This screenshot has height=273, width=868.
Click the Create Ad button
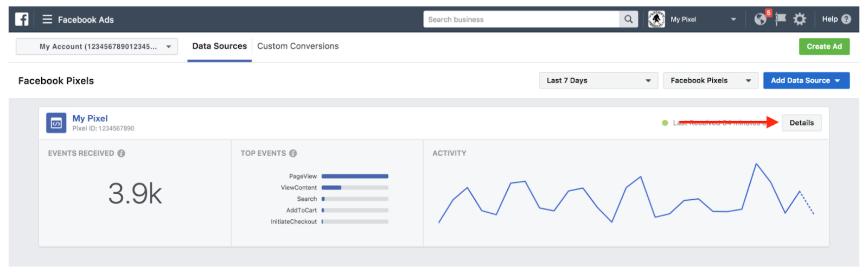pos(824,47)
